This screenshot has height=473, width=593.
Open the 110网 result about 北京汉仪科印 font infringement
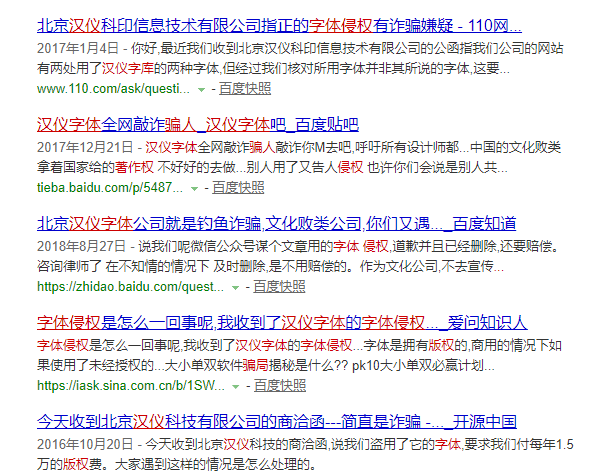click(279, 25)
